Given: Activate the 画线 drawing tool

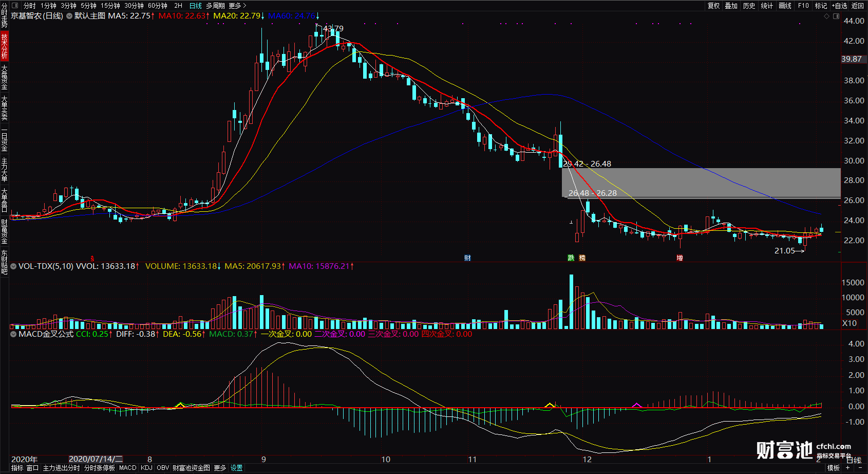Looking at the screenshot, I should (785, 6).
